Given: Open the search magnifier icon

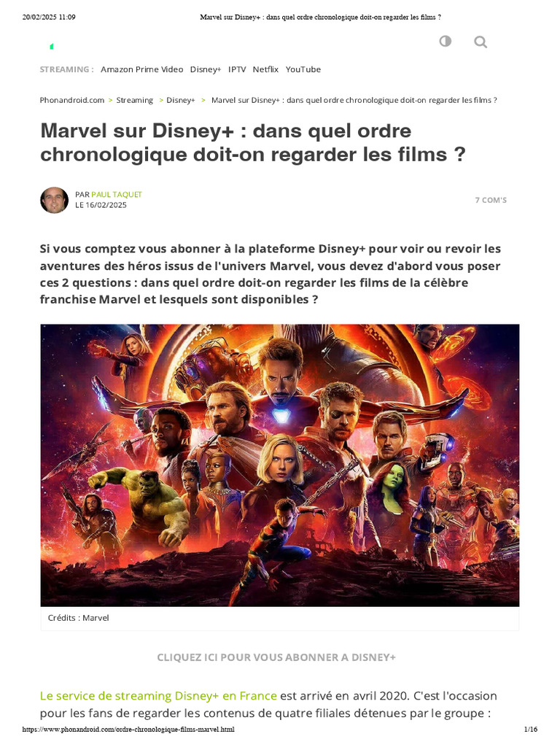Looking at the screenshot, I should (481, 42).
